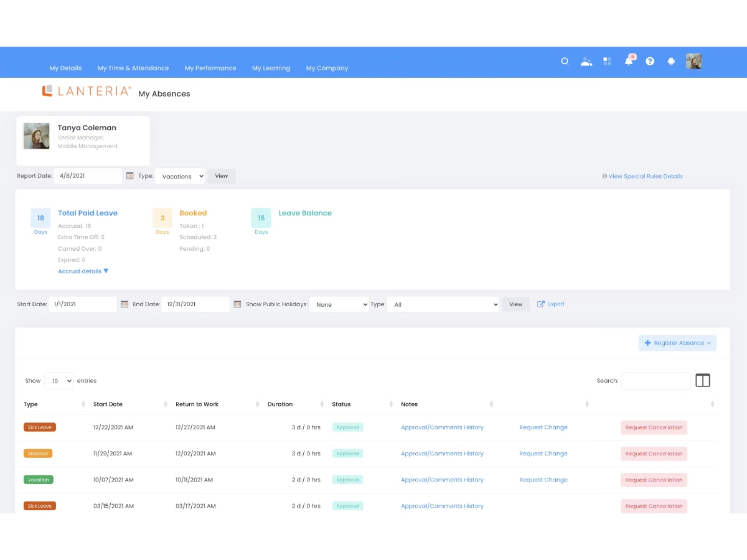
Task: Open user profile avatar in top bar
Action: [x=694, y=61]
